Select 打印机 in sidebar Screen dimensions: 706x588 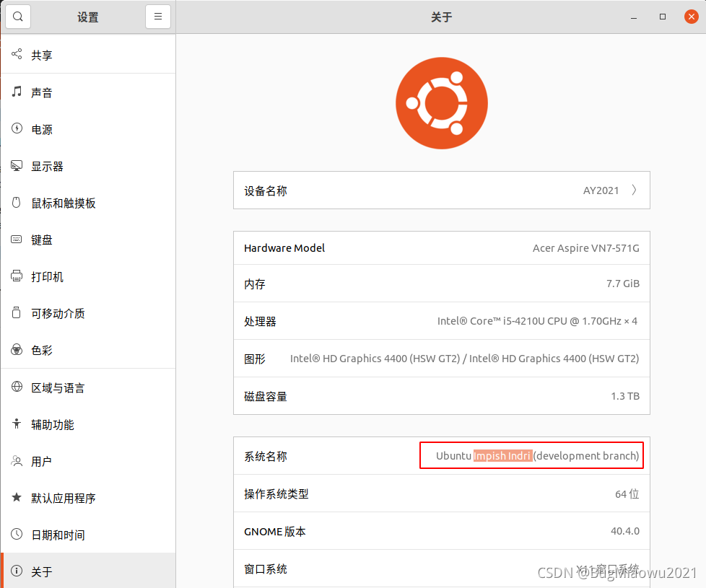tap(88, 276)
